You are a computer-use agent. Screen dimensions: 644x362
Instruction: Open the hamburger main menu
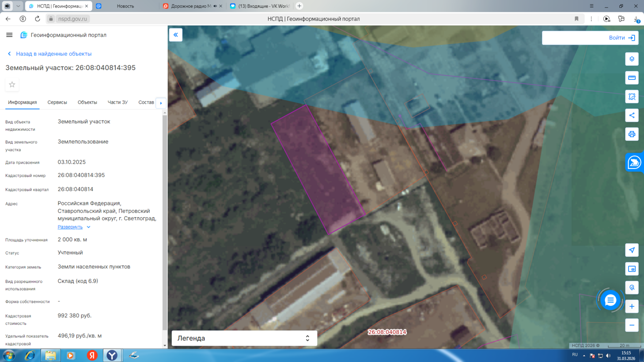pyautogui.click(x=9, y=35)
